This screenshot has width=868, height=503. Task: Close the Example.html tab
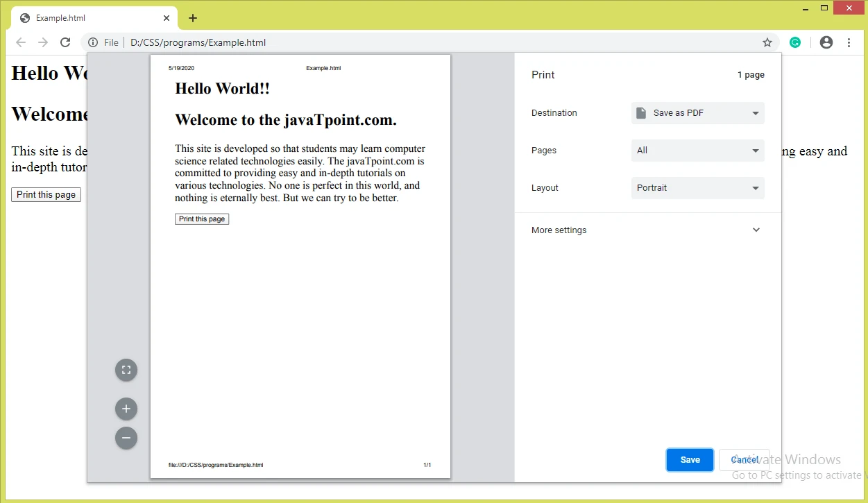pyautogui.click(x=167, y=18)
